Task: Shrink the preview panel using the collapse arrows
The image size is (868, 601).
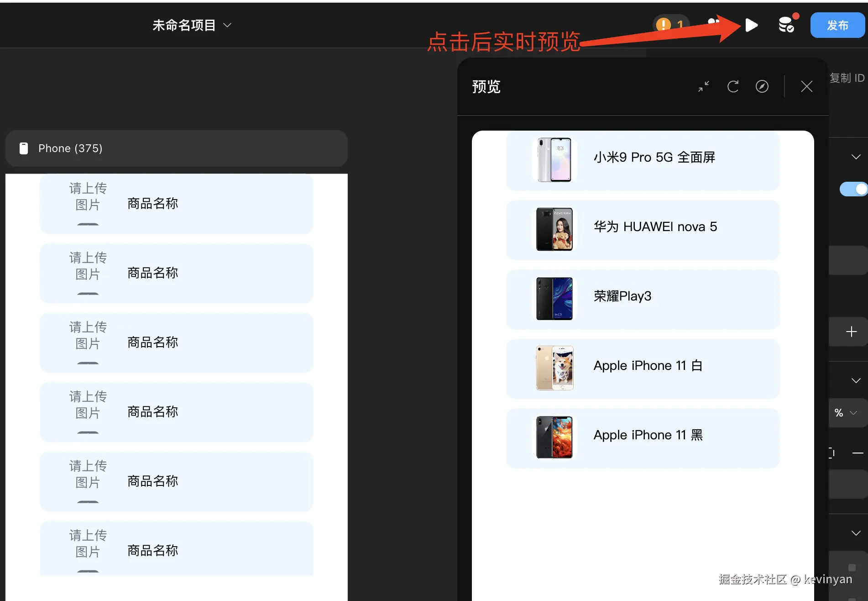Action: pos(704,86)
